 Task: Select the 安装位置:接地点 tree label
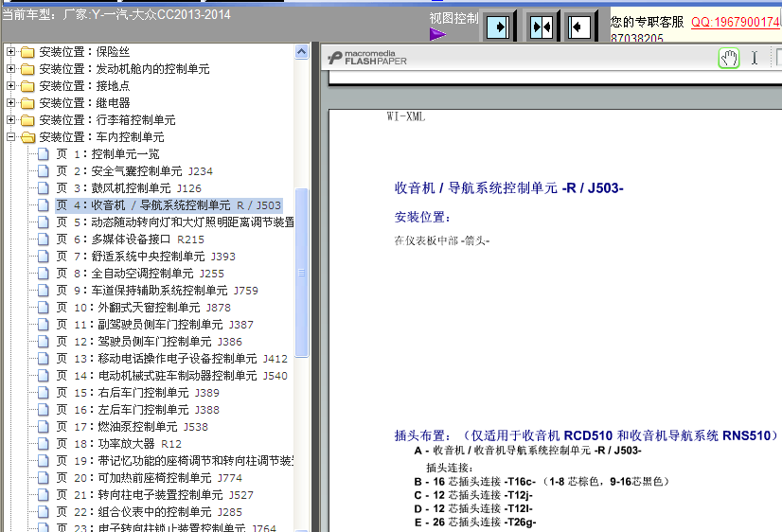click(84, 86)
